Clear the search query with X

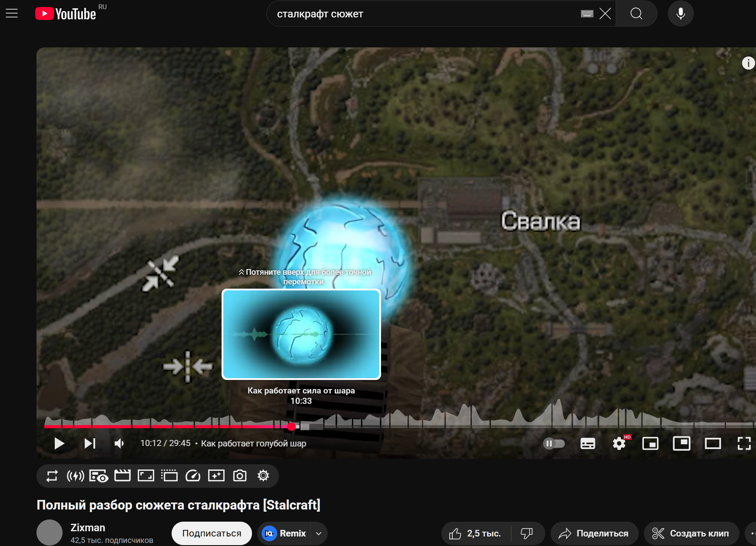[605, 13]
